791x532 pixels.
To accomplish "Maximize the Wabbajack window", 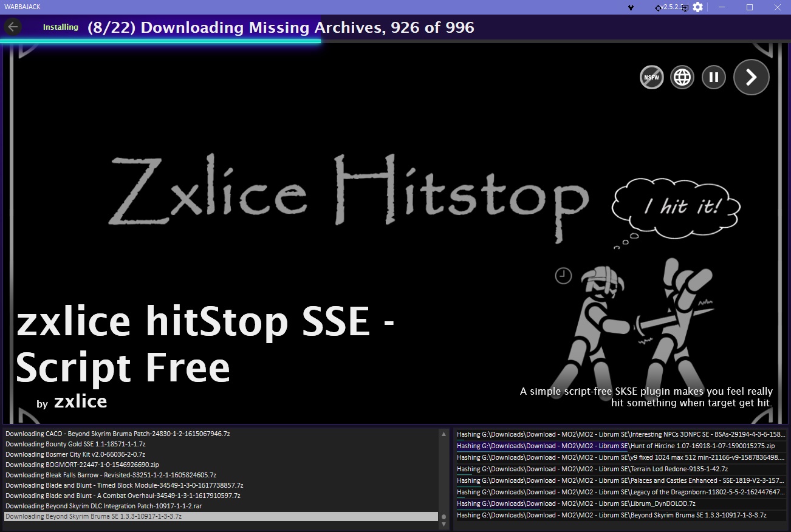I will [750, 7].
